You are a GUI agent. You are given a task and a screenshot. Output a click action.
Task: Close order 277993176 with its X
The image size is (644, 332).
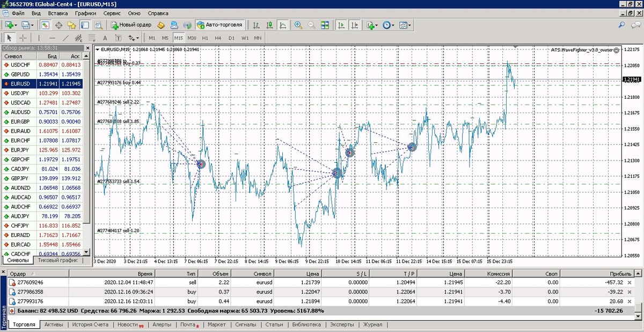[x=630, y=301]
